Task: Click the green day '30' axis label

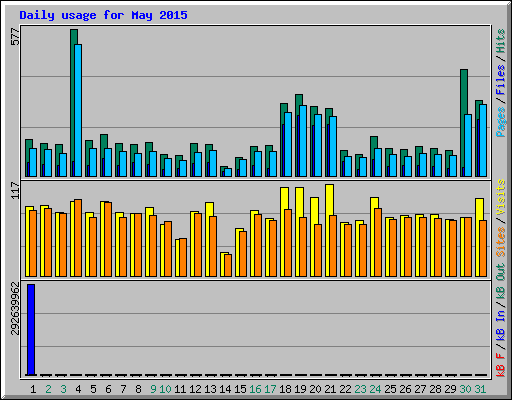Action: click(x=465, y=389)
